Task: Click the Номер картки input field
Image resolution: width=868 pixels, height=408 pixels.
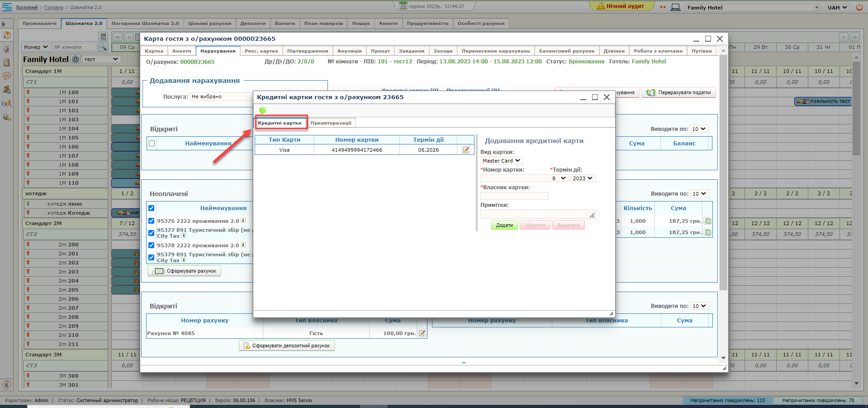Action: pyautogui.click(x=514, y=178)
